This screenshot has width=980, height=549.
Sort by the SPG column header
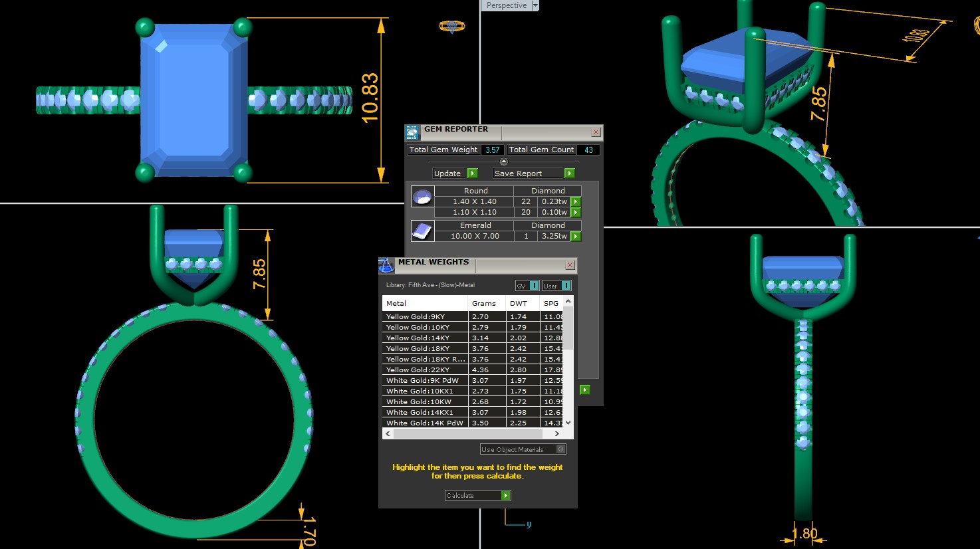(x=551, y=303)
